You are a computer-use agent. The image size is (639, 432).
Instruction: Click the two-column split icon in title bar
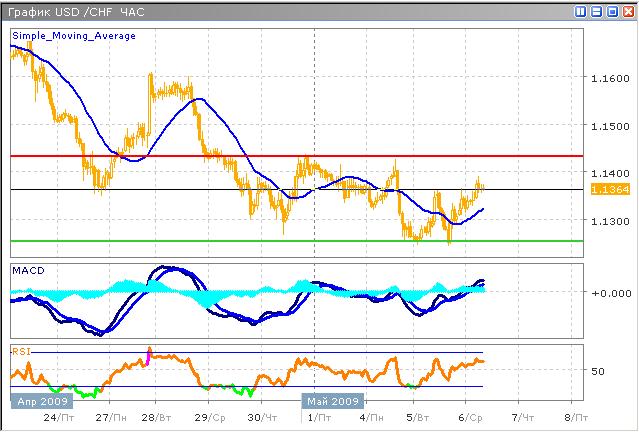581,10
